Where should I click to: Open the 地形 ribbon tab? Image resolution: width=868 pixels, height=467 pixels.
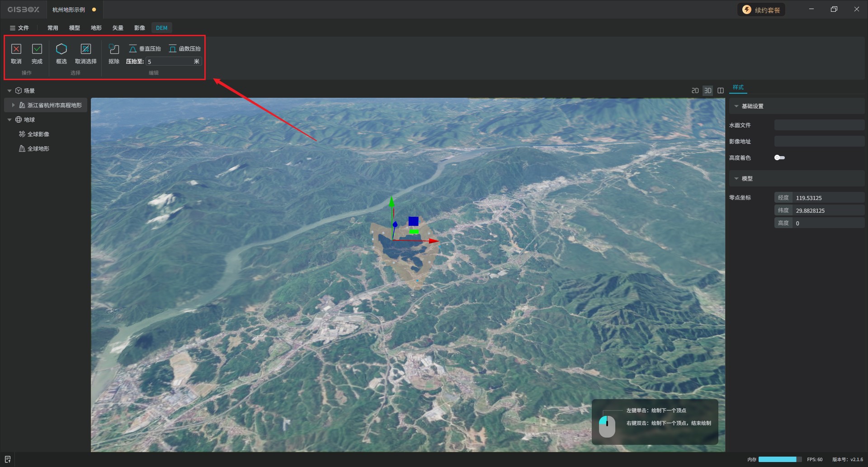(x=96, y=28)
